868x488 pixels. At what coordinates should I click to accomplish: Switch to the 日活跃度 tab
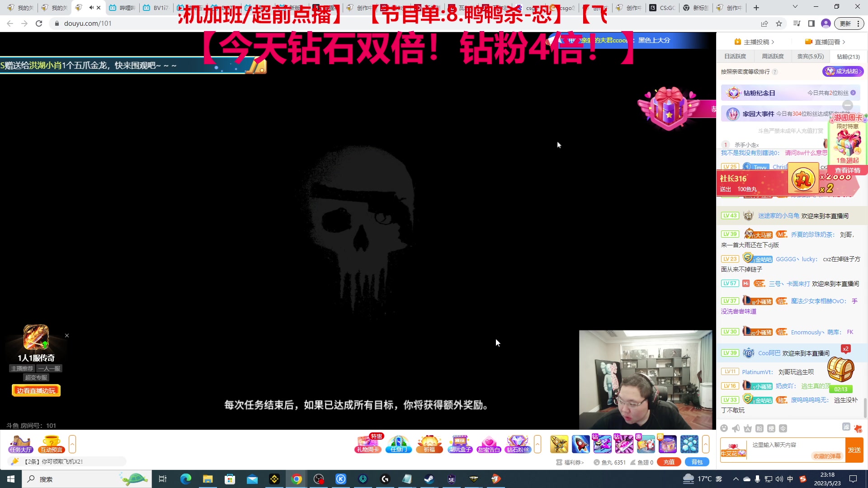pos(735,56)
